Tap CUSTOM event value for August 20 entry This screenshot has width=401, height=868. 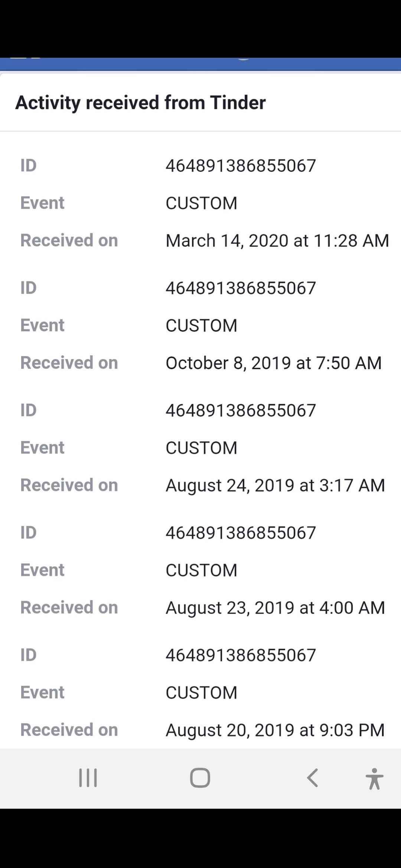(x=201, y=693)
